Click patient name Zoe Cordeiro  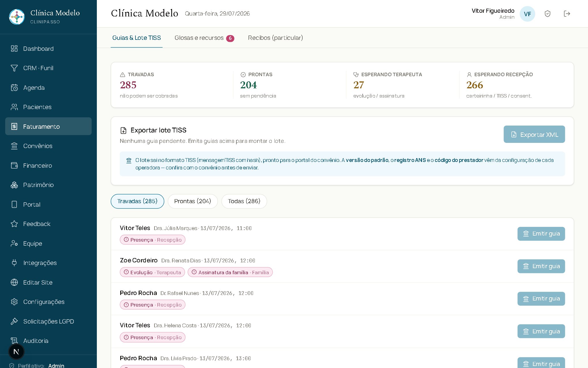[139, 260]
